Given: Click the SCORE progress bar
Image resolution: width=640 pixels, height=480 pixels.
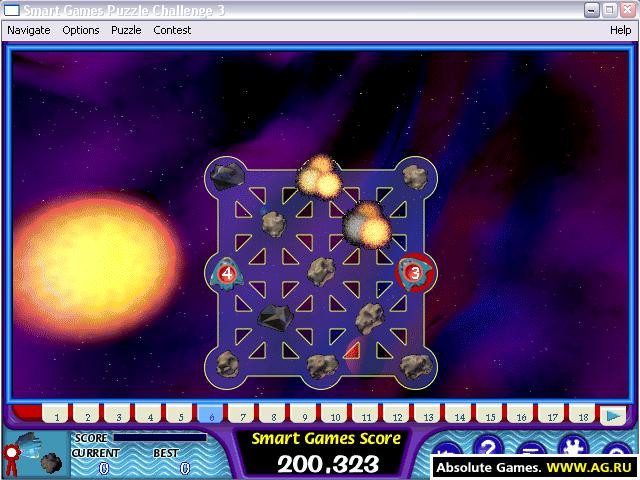Looking at the screenshot, I should click(x=160, y=438).
